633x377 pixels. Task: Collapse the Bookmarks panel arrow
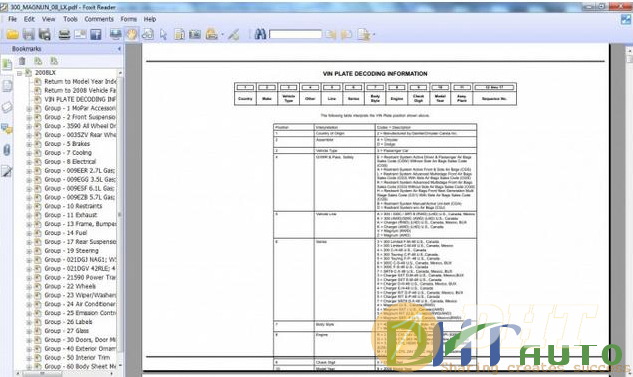tap(119, 49)
